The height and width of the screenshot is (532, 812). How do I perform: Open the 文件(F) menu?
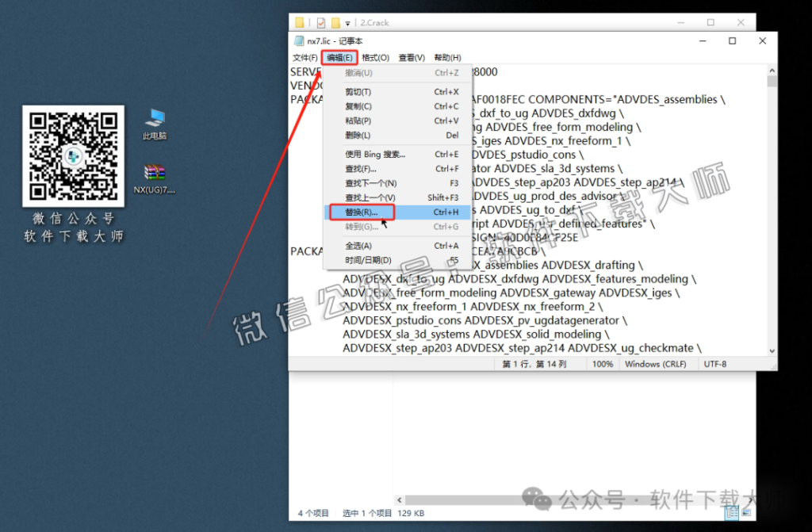tap(305, 58)
